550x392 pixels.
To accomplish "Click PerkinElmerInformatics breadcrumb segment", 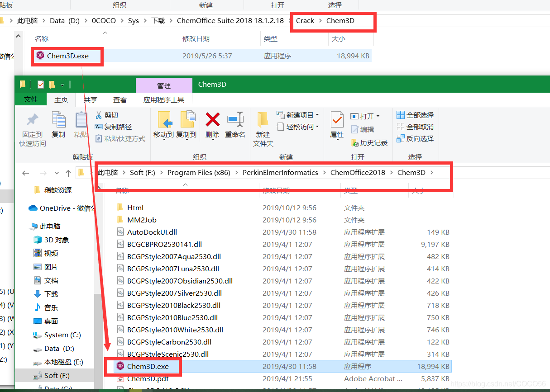I will (x=280, y=172).
